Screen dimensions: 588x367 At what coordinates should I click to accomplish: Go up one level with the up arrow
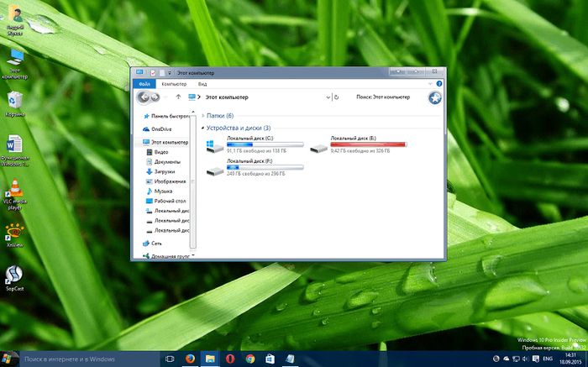(x=178, y=97)
